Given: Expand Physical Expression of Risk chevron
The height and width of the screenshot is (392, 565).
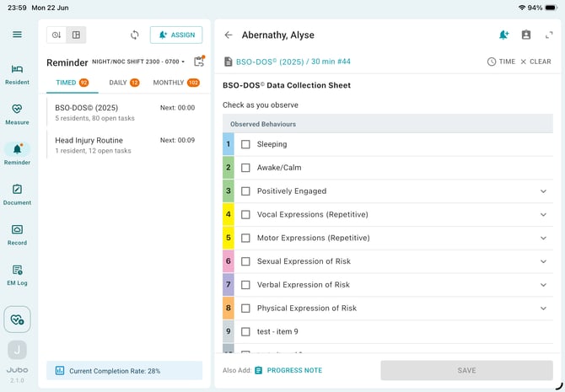Looking at the screenshot, I should pos(543,309).
